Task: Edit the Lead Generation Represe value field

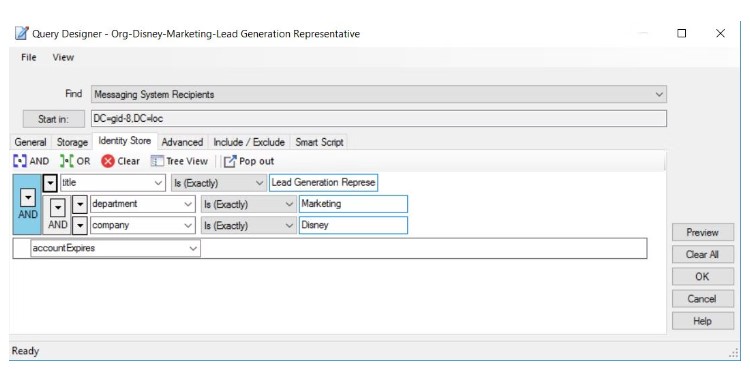Action: [x=323, y=183]
